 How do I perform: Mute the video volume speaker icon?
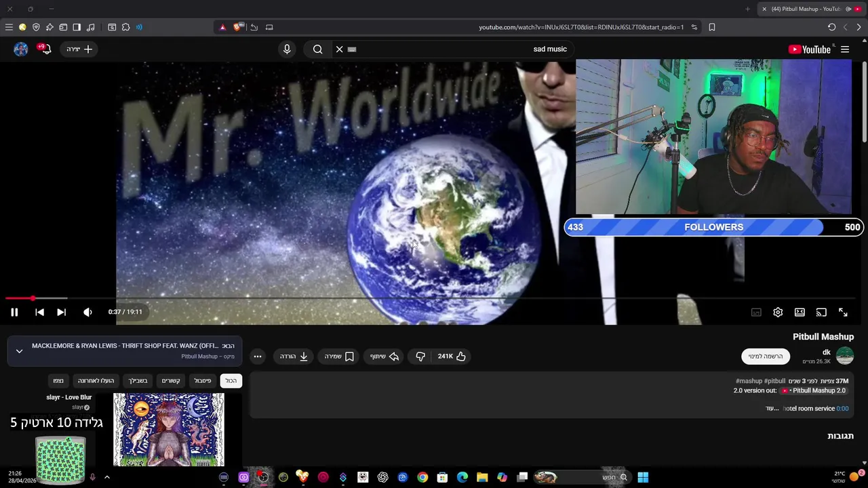click(x=87, y=312)
